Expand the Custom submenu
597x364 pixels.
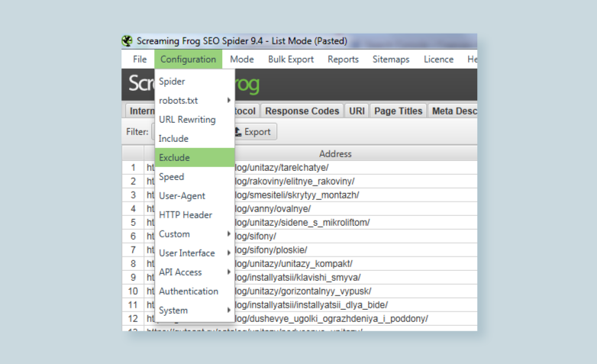click(195, 234)
